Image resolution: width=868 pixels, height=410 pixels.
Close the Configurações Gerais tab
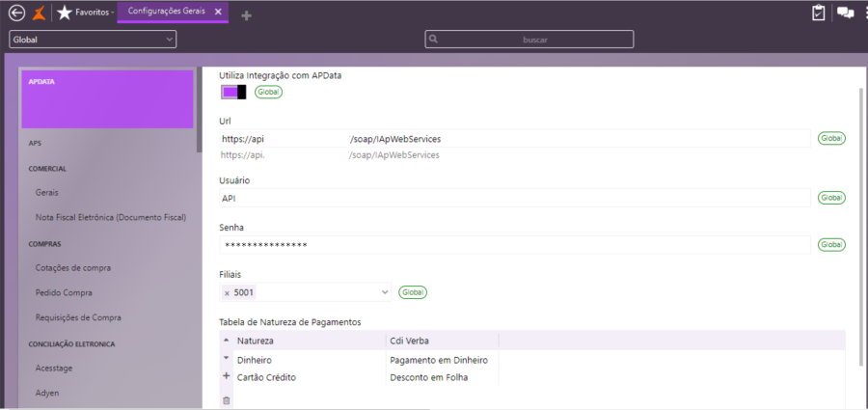pos(218,12)
